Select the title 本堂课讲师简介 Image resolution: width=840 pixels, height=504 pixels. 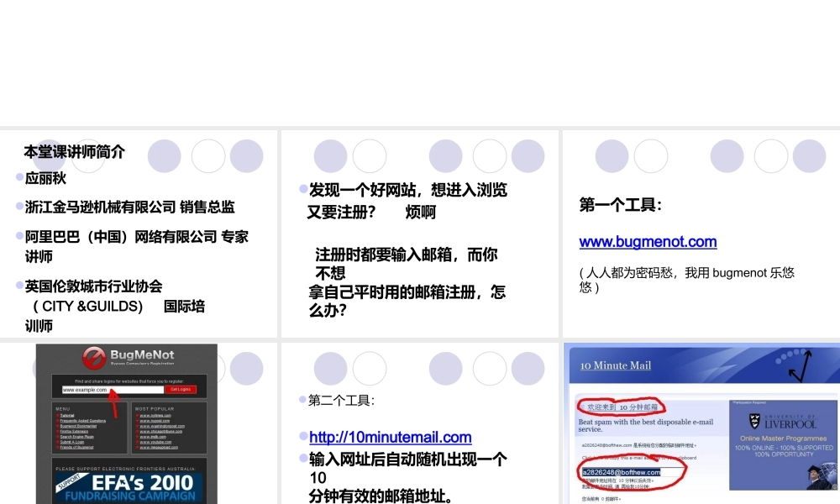coord(75,152)
